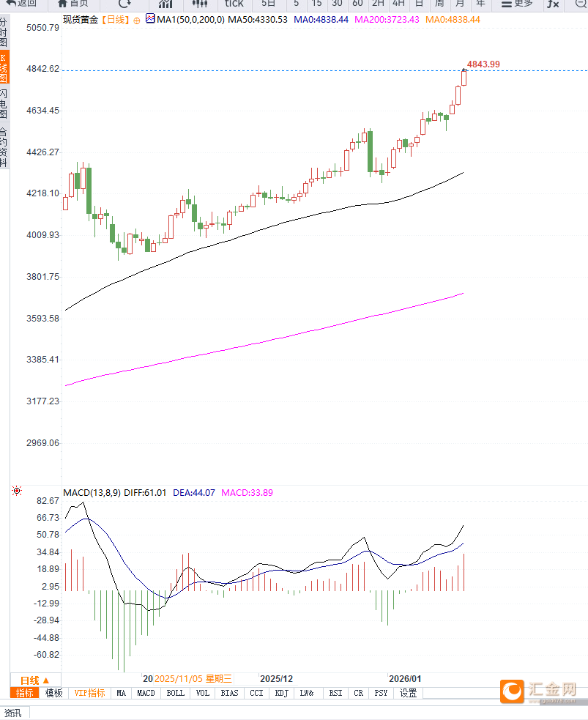This screenshot has width=588, height=720.
Task: Click the fx formula icon
Action: [553, 4]
